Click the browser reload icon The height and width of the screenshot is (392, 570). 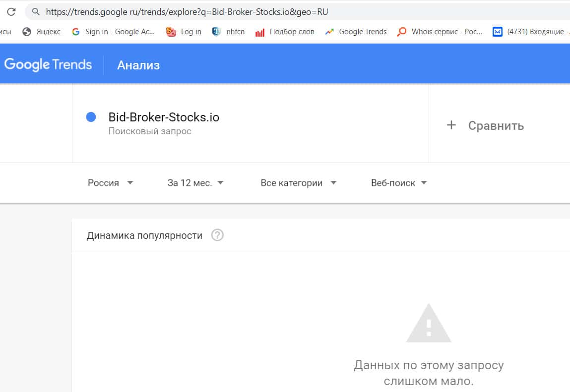(x=11, y=11)
